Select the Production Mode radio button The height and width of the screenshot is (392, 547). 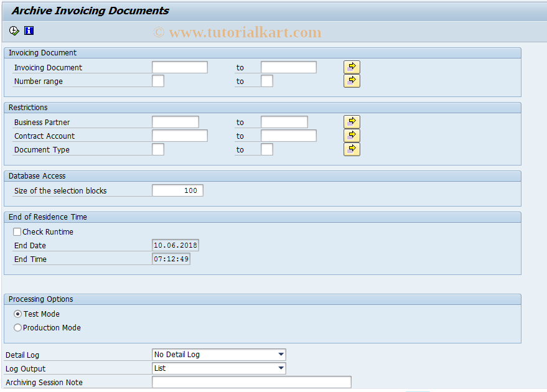(x=18, y=328)
